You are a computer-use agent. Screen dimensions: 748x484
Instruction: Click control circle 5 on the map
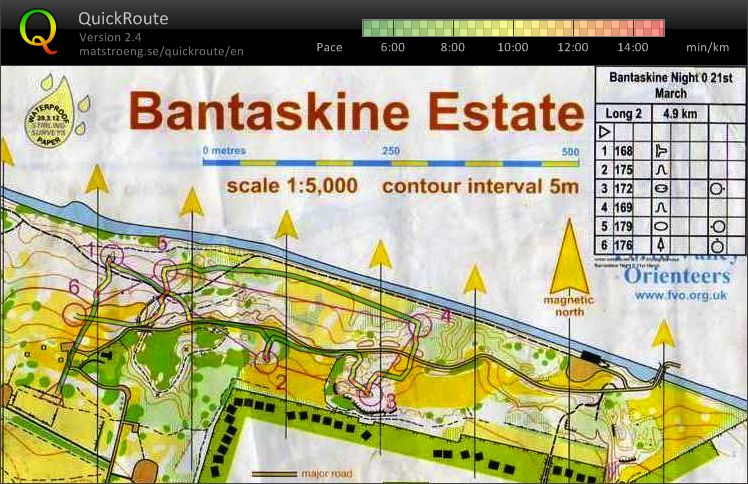166,270
